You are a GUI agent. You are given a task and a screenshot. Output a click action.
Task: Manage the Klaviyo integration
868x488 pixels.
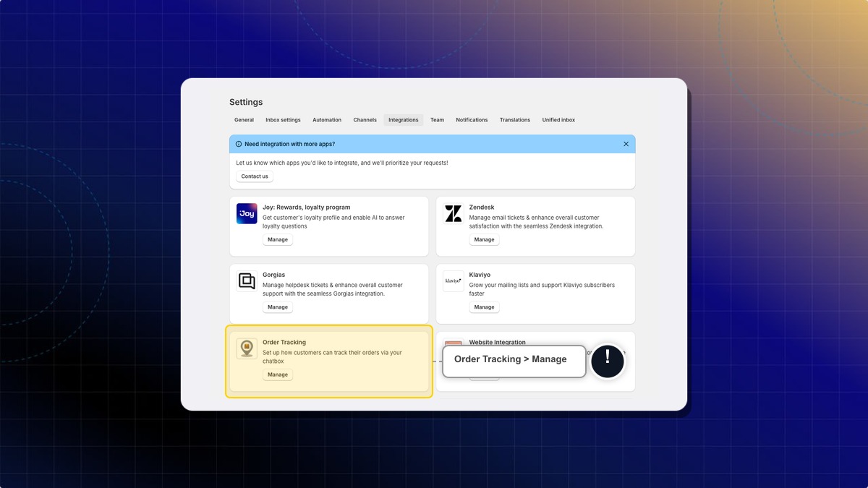tap(484, 307)
